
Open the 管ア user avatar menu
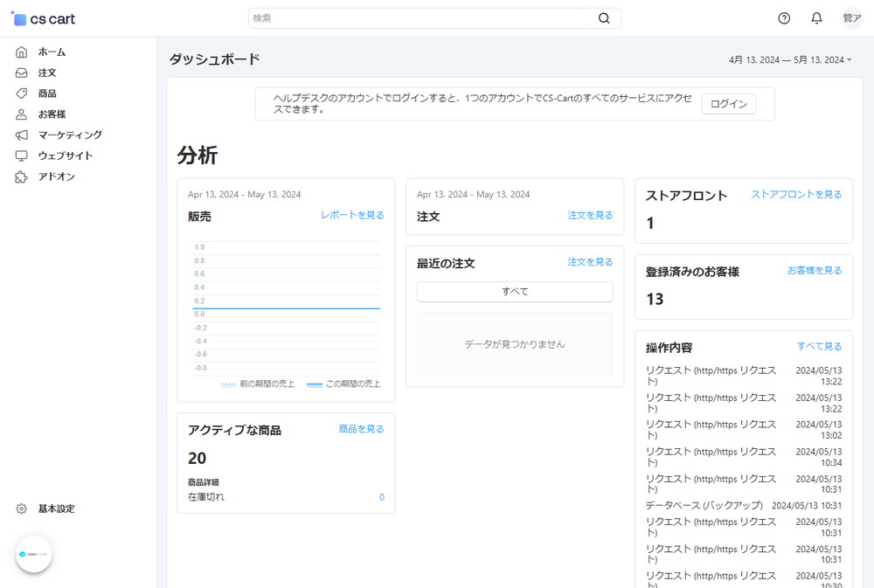click(x=851, y=18)
